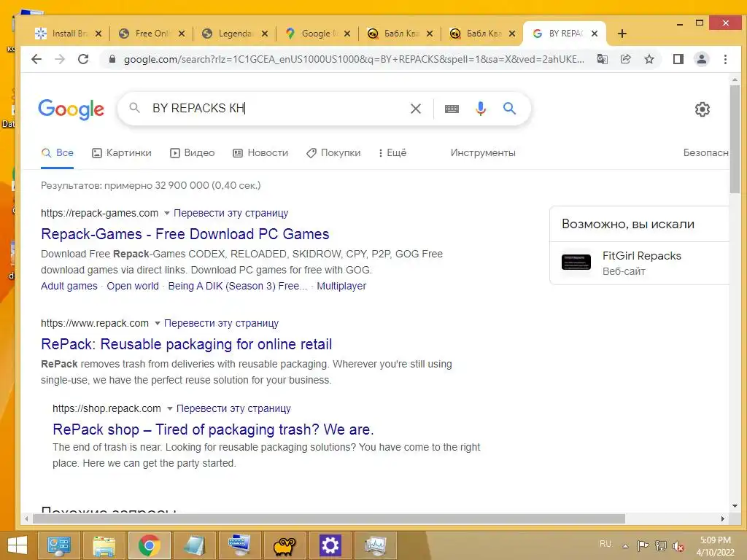Click the address bar URL
This screenshot has height=560, width=747.
354,59
